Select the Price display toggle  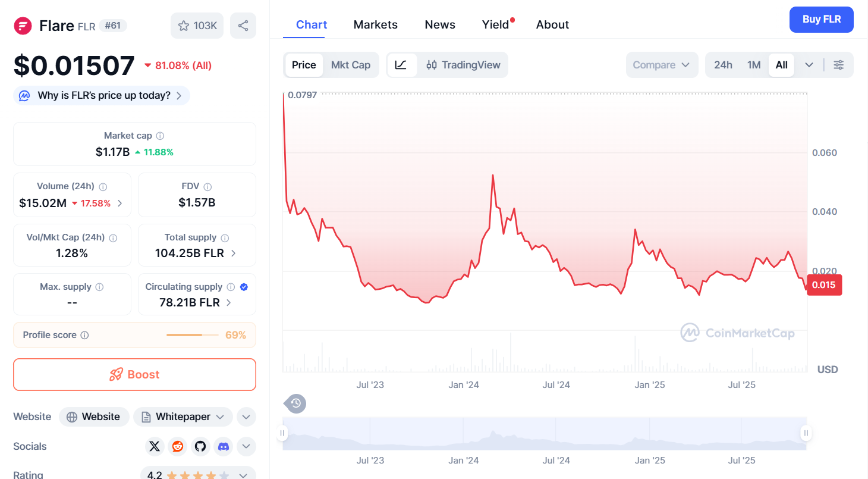click(x=304, y=65)
